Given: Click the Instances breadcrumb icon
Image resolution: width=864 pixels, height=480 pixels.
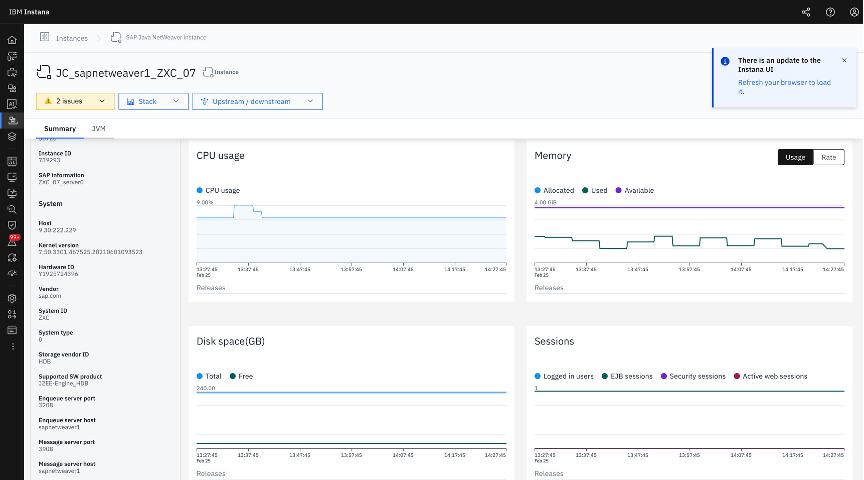Looking at the screenshot, I should (x=44, y=37).
